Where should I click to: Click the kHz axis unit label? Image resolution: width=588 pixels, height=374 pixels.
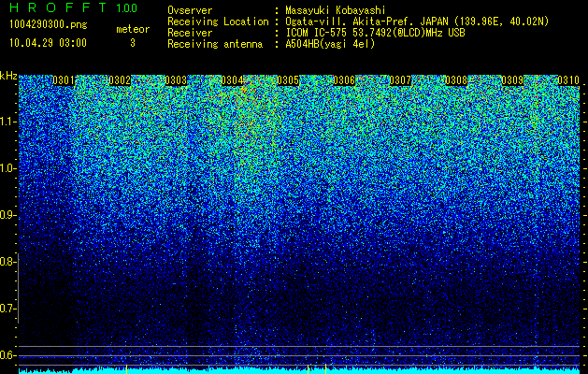coord(8,76)
